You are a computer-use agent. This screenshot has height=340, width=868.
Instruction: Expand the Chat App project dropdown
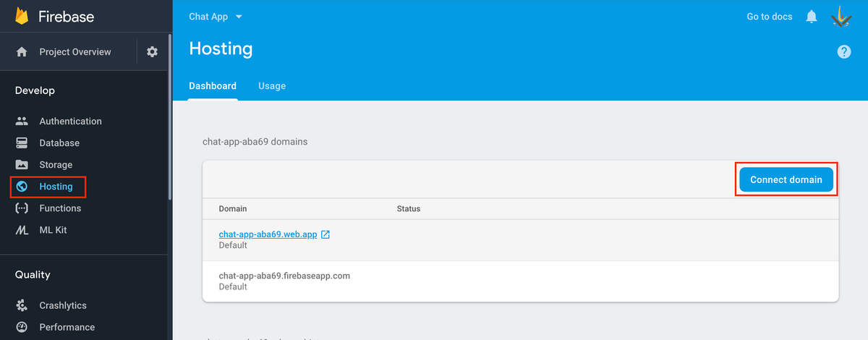pos(216,17)
